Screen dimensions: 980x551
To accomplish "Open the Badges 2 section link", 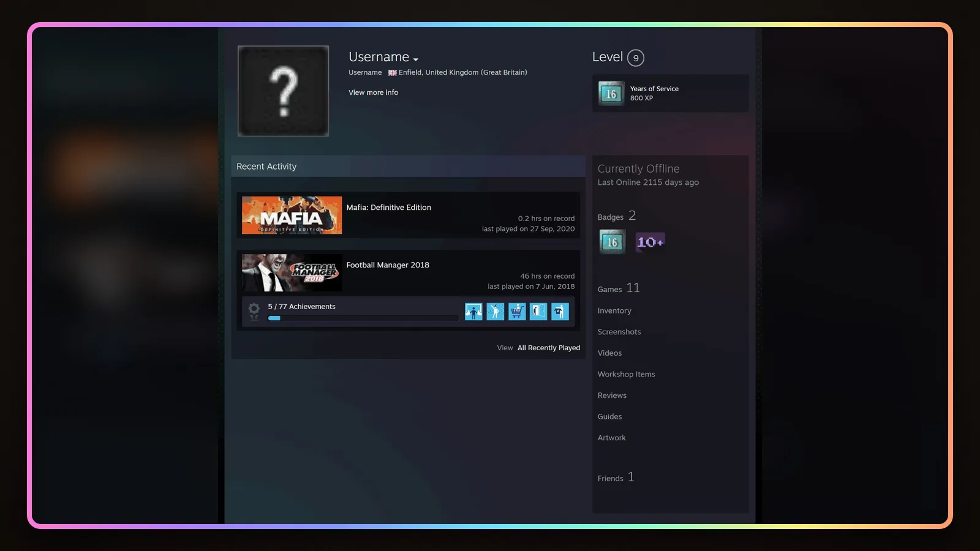I will (x=617, y=216).
